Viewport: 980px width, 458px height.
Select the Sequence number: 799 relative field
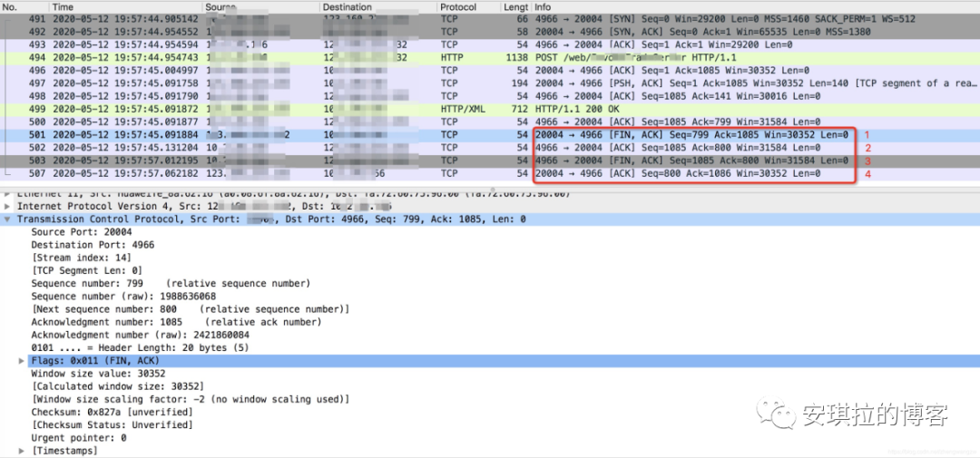[x=171, y=283]
